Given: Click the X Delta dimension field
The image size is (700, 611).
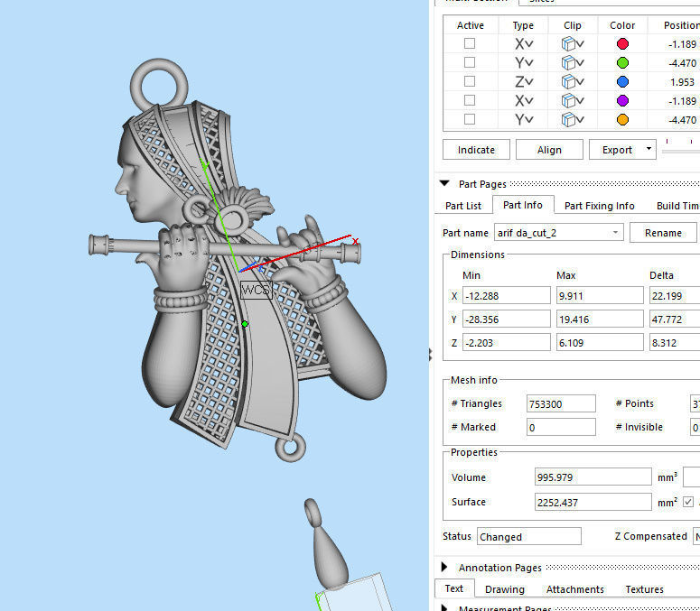Looking at the screenshot, I should tap(675, 296).
